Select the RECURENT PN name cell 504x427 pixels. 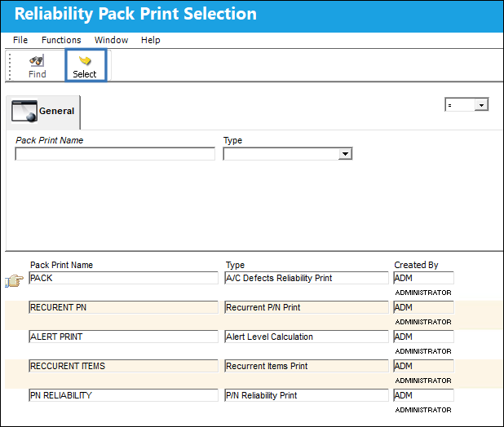click(123, 307)
